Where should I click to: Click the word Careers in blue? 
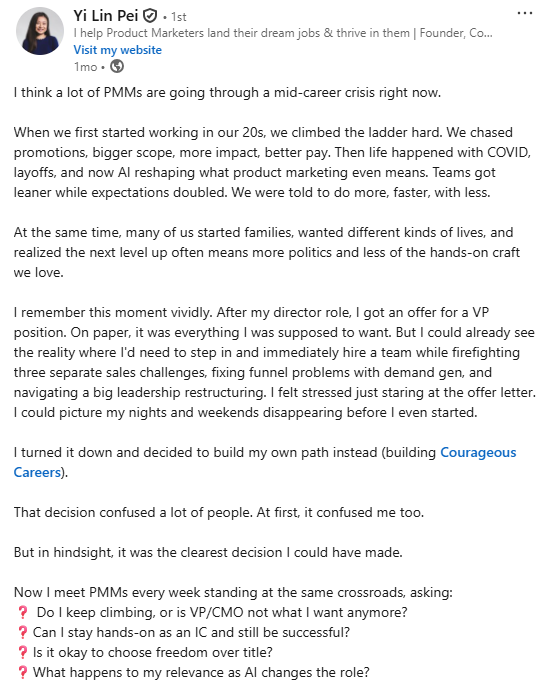pos(37,472)
